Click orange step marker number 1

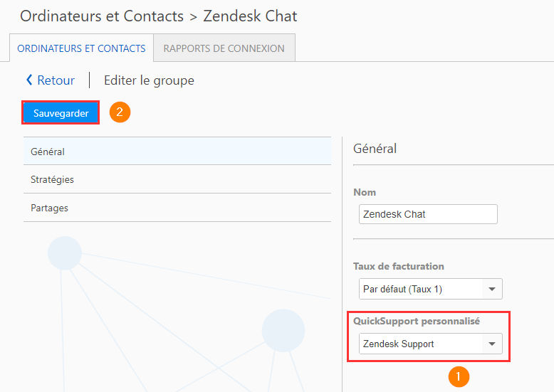pos(459,377)
